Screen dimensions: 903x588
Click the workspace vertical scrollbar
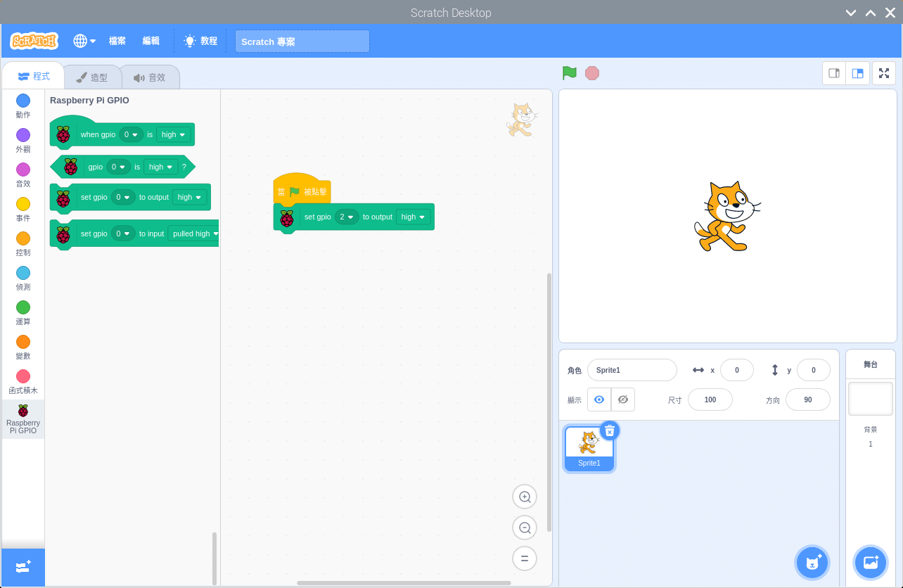pyautogui.click(x=549, y=401)
